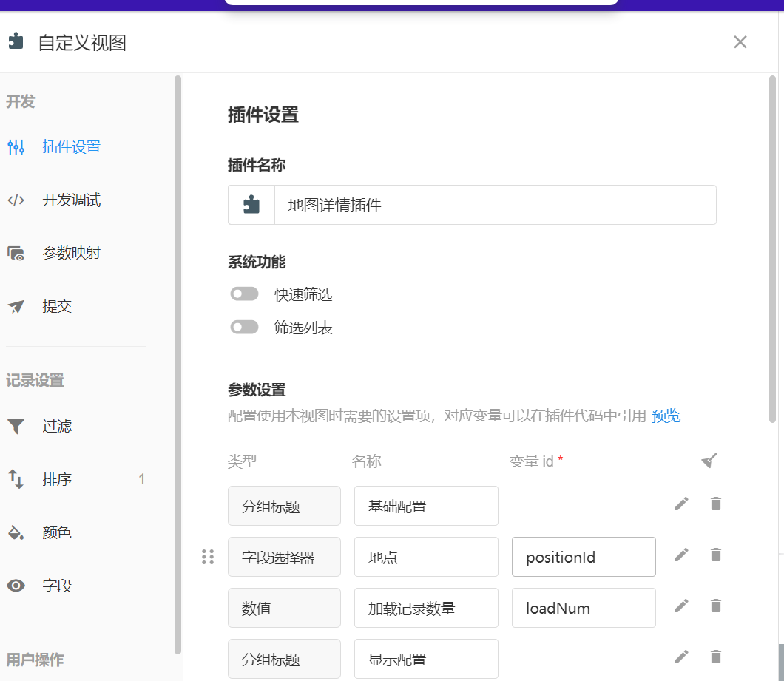This screenshot has width=784, height=681.
Task: Open the 提交 page in sidebar
Action: pos(57,306)
